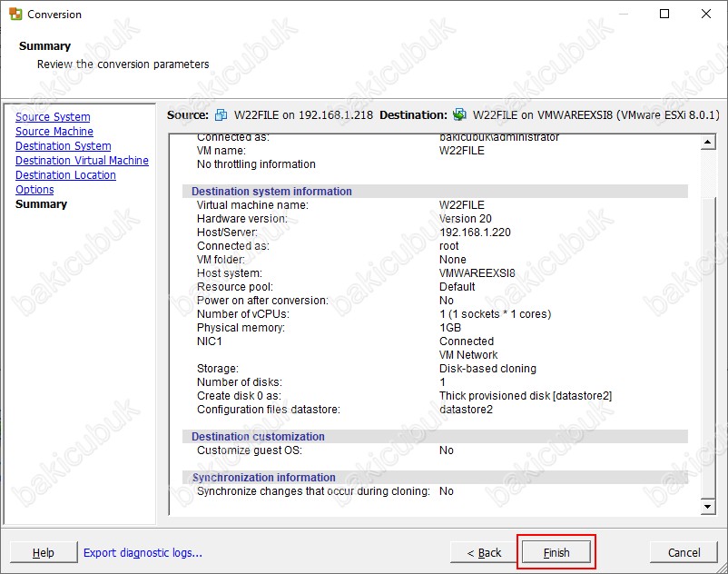
Task: Click the Number of vCPUs value
Action: click(496, 314)
